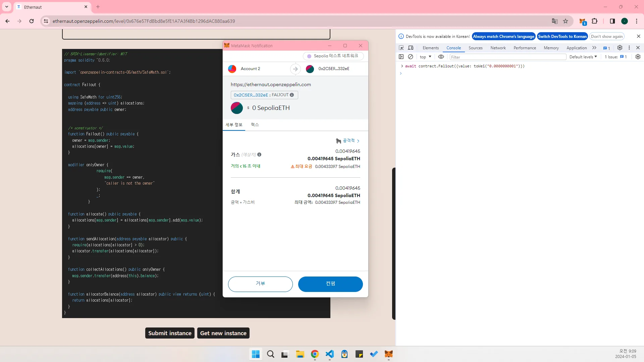Click the 1 Issue link in console toolbar
The width and height of the screenshot is (644, 362).
(x=616, y=57)
